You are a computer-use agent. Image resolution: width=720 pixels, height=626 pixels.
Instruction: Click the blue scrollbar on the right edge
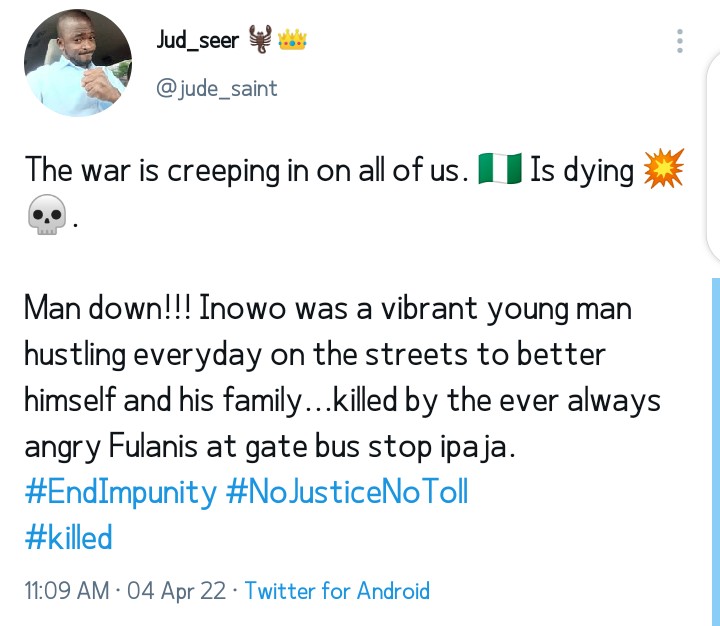pos(715,450)
